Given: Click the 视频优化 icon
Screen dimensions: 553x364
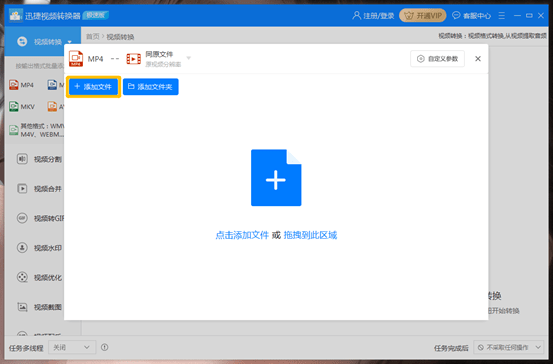Looking at the screenshot, I should pyautogui.click(x=22, y=278).
